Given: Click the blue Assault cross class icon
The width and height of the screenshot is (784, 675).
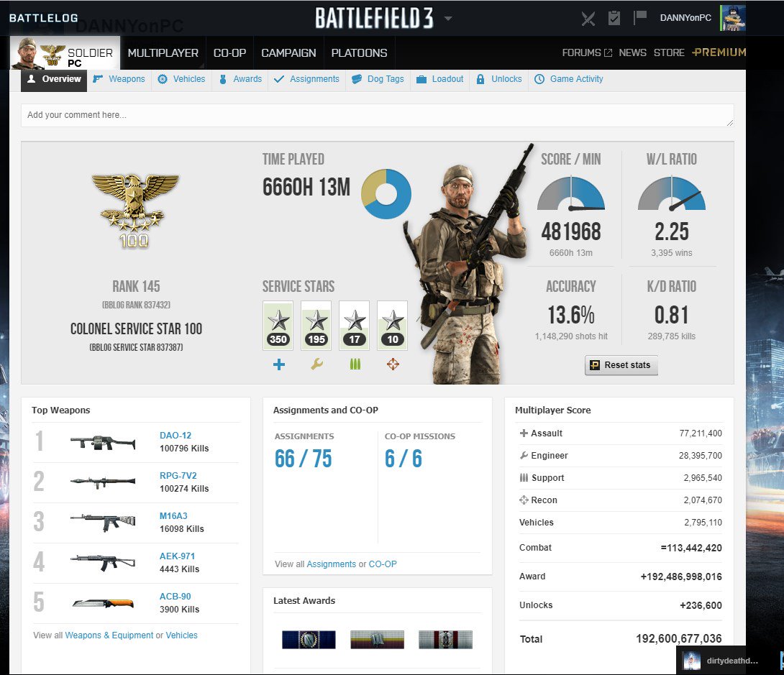Looking at the screenshot, I should click(x=279, y=364).
